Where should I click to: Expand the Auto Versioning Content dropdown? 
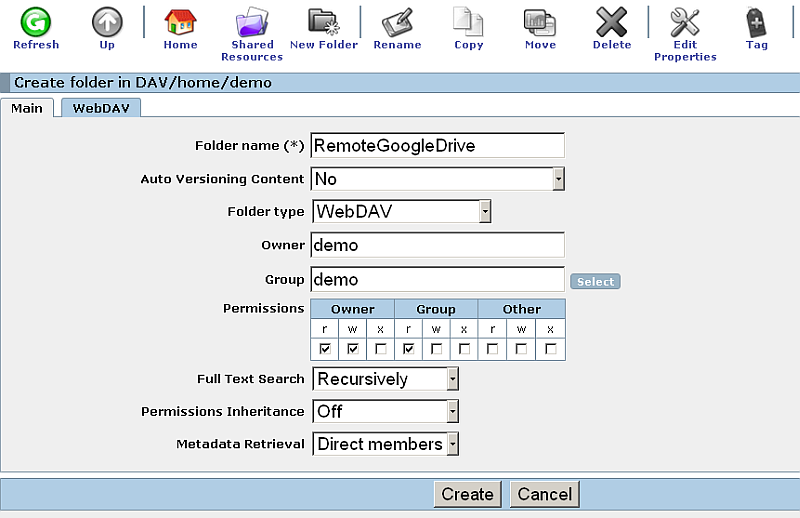(558, 179)
